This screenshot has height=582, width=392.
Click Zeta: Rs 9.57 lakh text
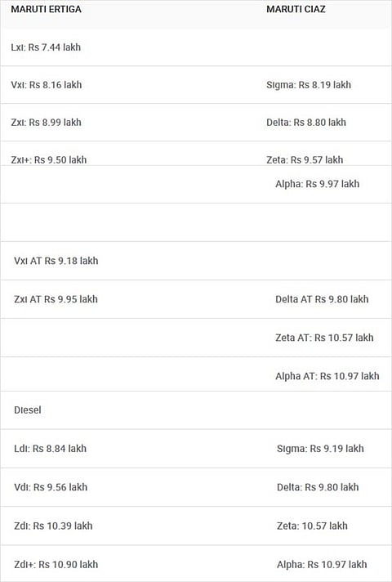coord(305,159)
